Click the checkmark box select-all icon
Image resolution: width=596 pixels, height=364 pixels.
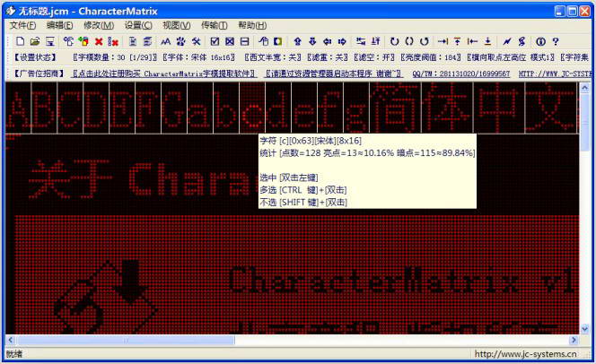coord(215,41)
